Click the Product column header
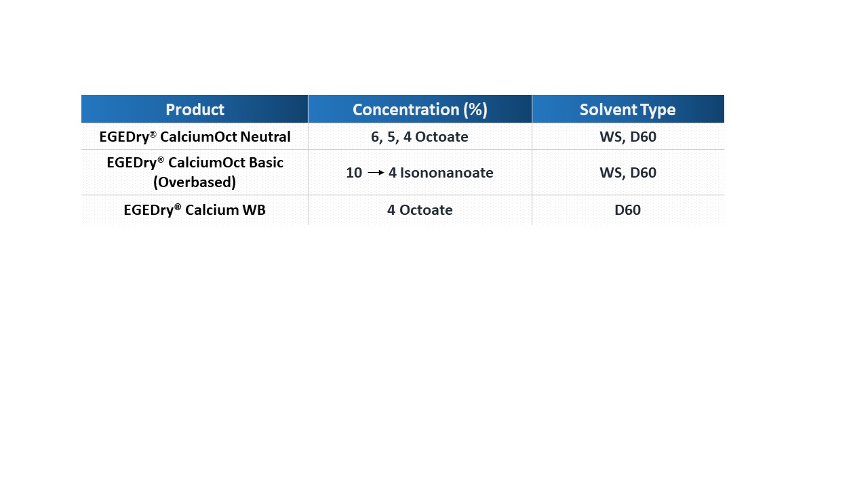Image resolution: width=868 pixels, height=488 pixels. (x=195, y=109)
